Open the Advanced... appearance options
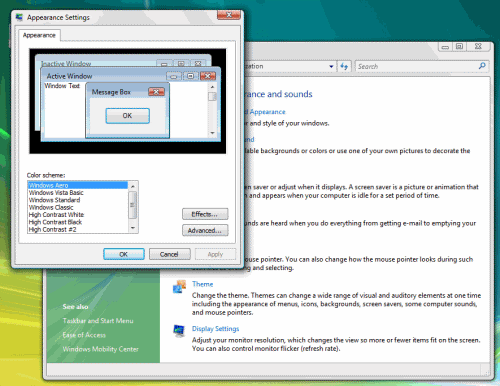 point(205,230)
